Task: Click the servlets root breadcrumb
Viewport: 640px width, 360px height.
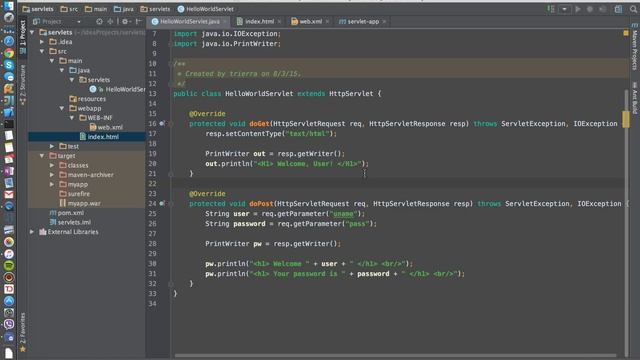Action: point(38,9)
